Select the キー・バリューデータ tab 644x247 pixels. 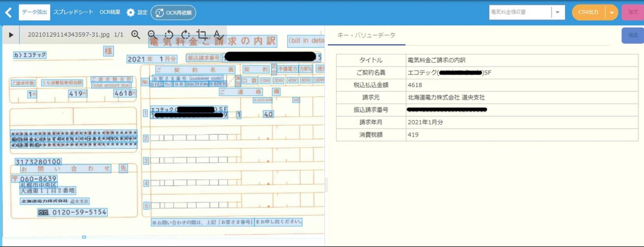click(x=366, y=35)
